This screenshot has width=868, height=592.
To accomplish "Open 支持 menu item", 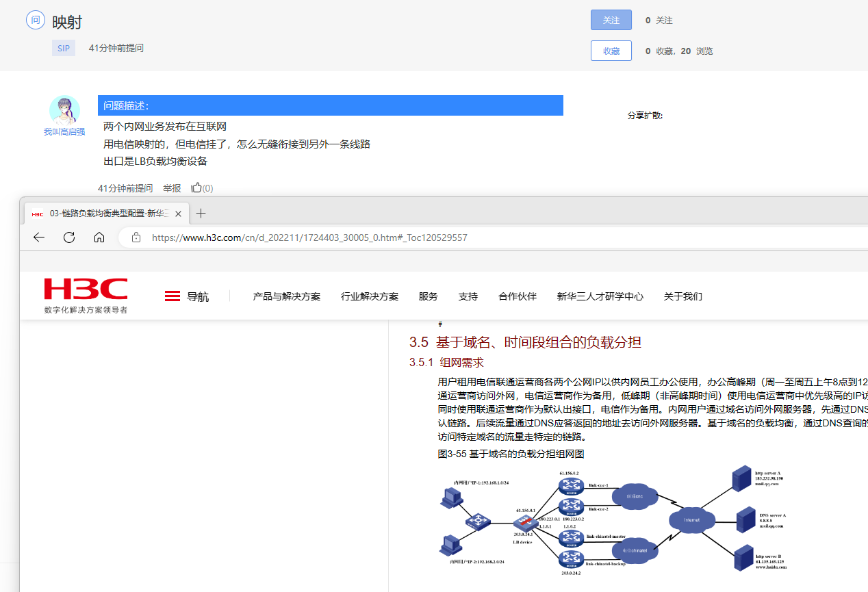I will click(468, 296).
